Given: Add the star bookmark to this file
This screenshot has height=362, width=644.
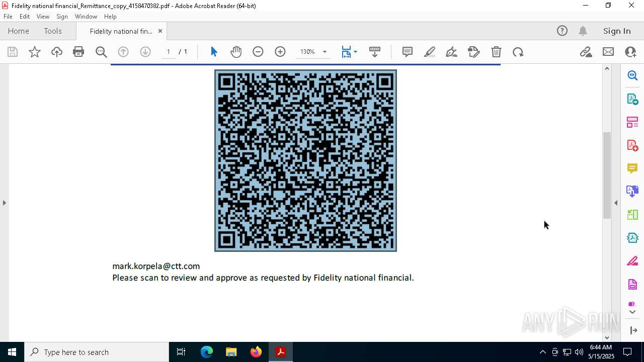Looking at the screenshot, I should tap(35, 52).
